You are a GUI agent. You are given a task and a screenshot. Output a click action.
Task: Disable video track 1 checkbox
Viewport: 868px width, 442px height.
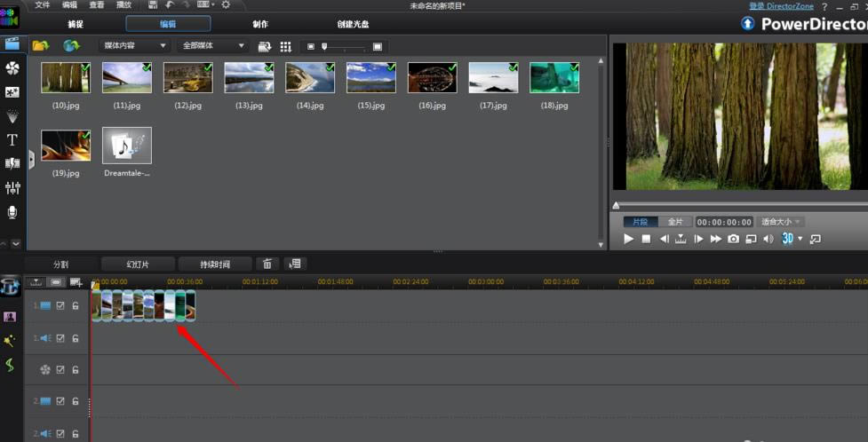[61, 305]
